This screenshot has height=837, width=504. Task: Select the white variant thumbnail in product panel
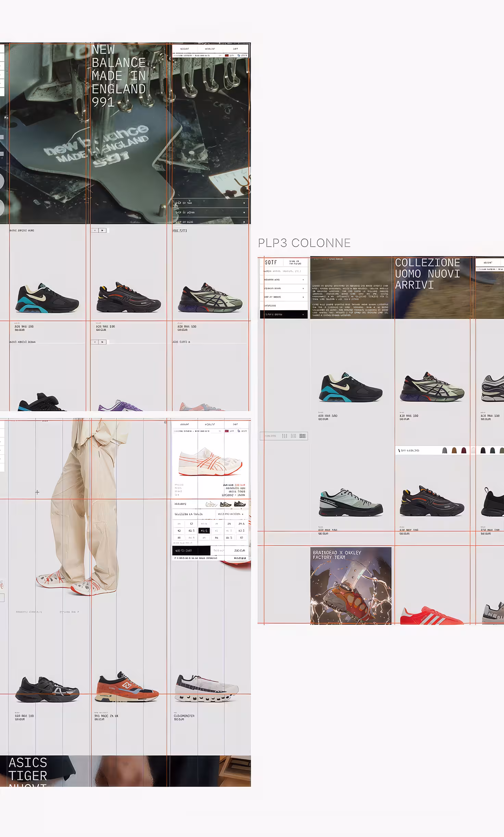pyautogui.click(x=211, y=504)
